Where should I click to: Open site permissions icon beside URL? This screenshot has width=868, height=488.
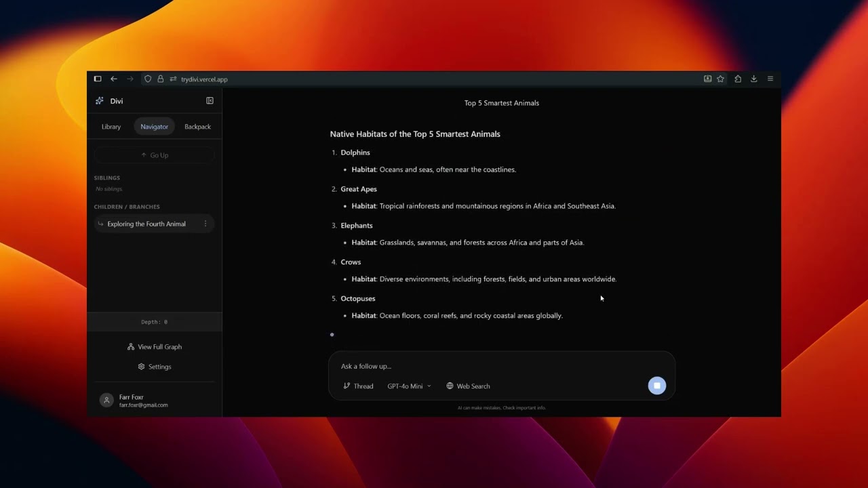[x=174, y=79]
